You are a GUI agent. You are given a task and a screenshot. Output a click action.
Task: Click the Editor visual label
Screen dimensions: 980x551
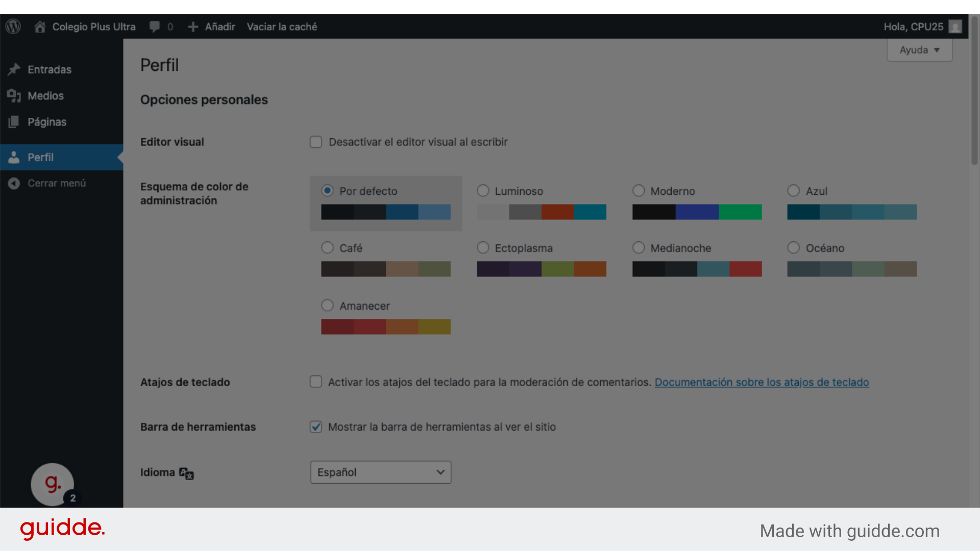[172, 142]
